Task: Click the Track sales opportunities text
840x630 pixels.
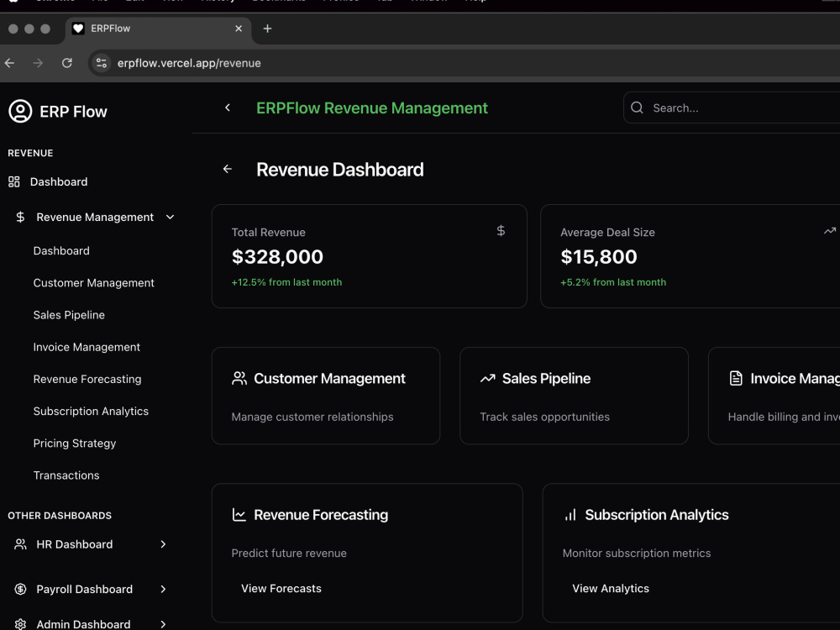Action: point(545,417)
